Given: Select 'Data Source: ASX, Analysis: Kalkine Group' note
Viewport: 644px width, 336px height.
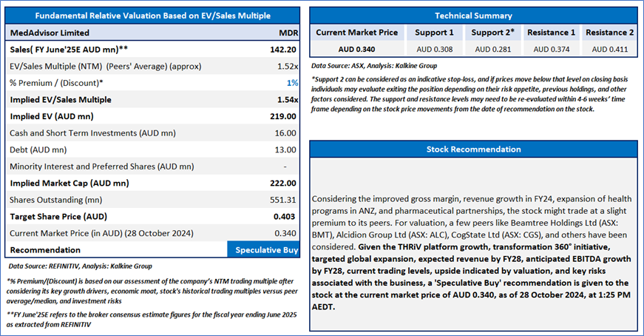Looking at the screenshot, I should pos(373,66).
